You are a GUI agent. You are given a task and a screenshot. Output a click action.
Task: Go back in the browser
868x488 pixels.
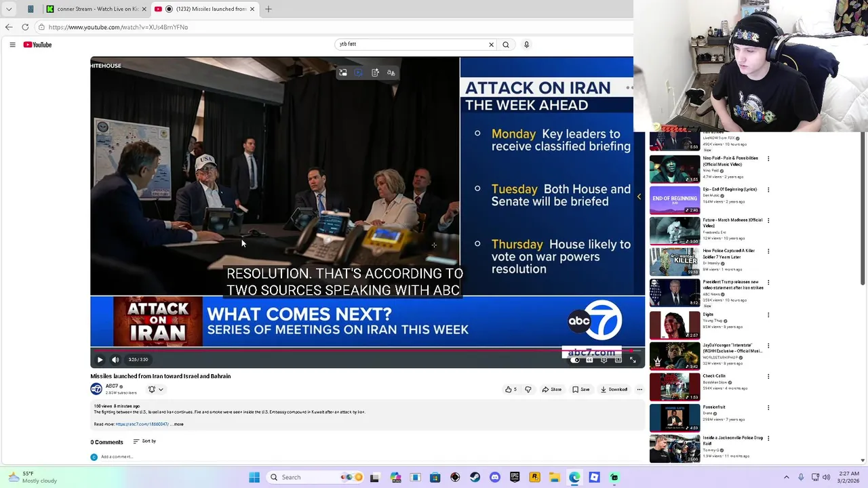[x=9, y=27]
